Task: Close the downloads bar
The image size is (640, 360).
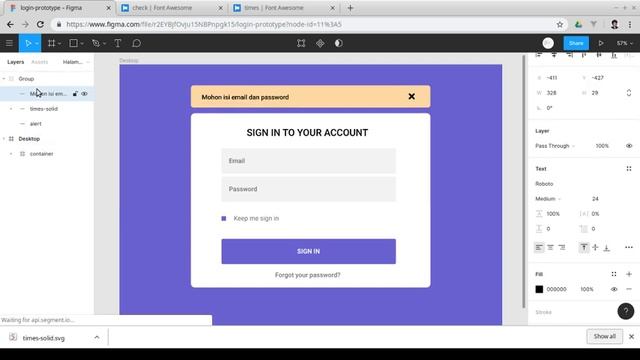Action: click(x=631, y=337)
